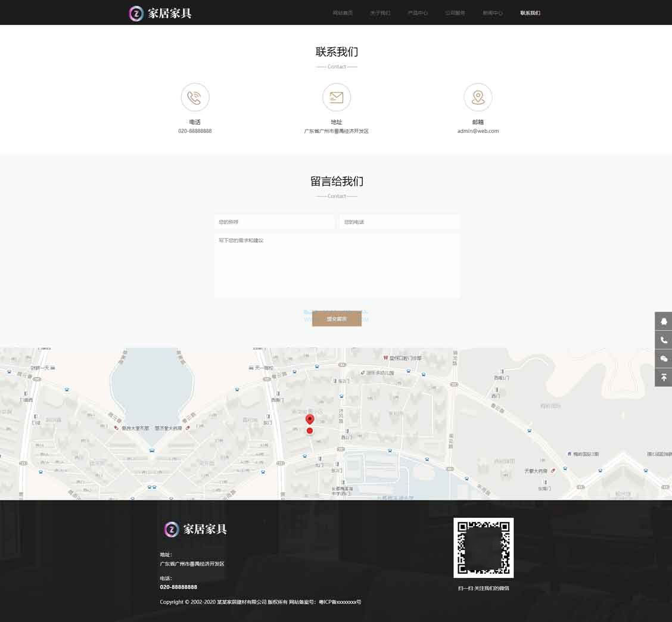Open 新闻中心 in the navigation bar
The height and width of the screenshot is (622, 672).
click(493, 13)
